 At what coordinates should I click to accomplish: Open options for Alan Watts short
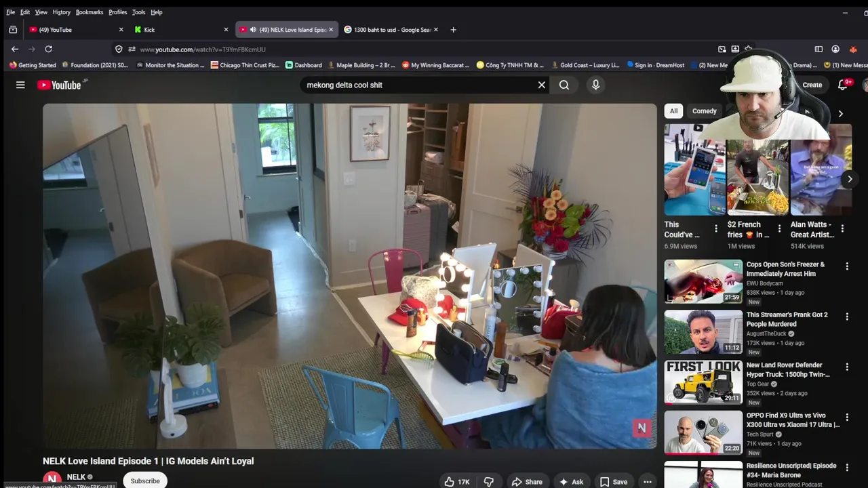coord(842,228)
